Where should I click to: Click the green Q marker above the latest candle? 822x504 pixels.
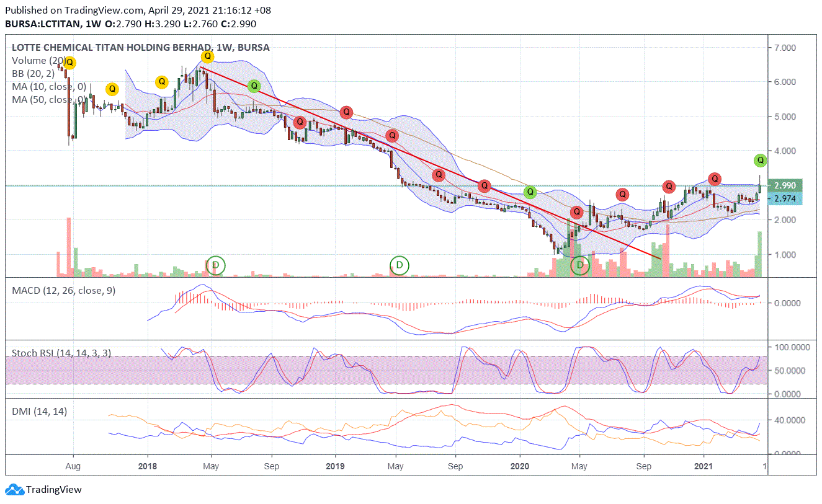(761, 161)
